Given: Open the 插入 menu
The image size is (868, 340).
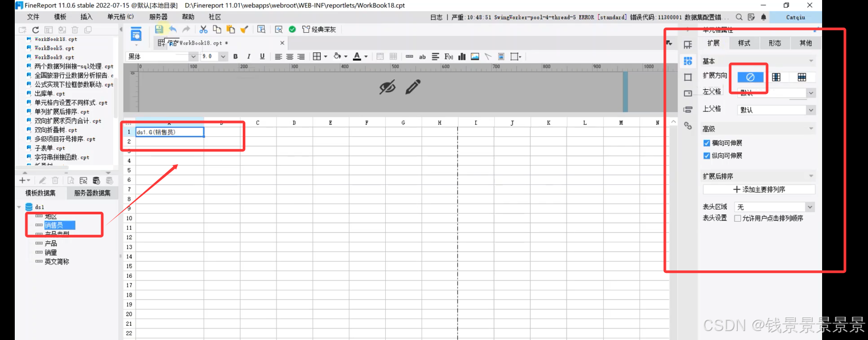Looking at the screenshot, I should tap(86, 17).
